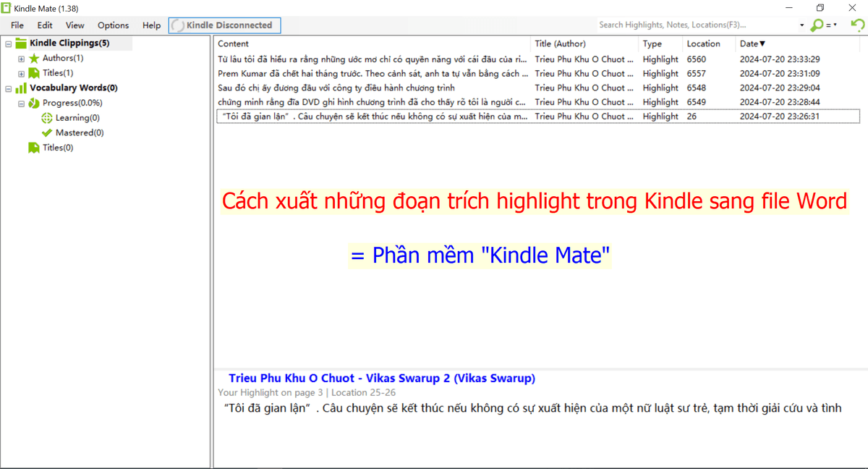Click the green refresh arrow icon
This screenshot has height=469, width=868.
coord(857,24)
